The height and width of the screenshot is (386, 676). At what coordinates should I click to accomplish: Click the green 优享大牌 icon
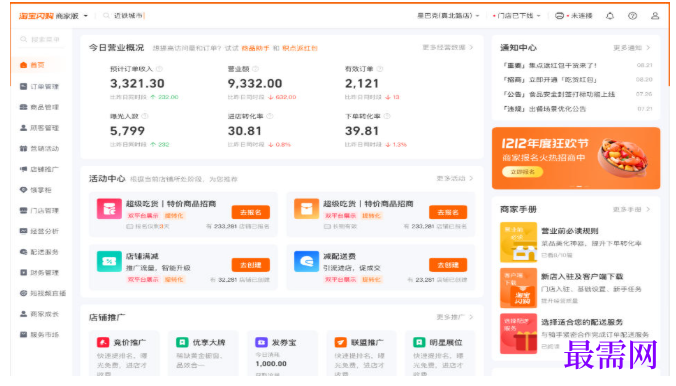pyautogui.click(x=182, y=342)
